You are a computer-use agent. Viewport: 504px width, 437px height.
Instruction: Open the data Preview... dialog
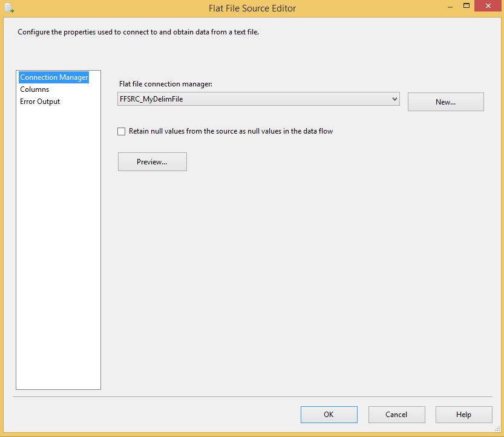152,161
